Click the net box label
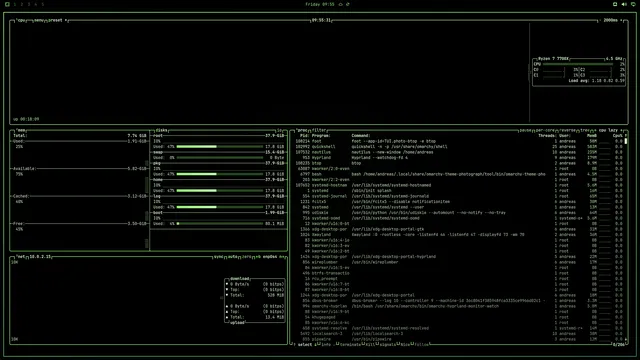Image resolution: width=640 pixels, height=360 pixels. (21, 257)
